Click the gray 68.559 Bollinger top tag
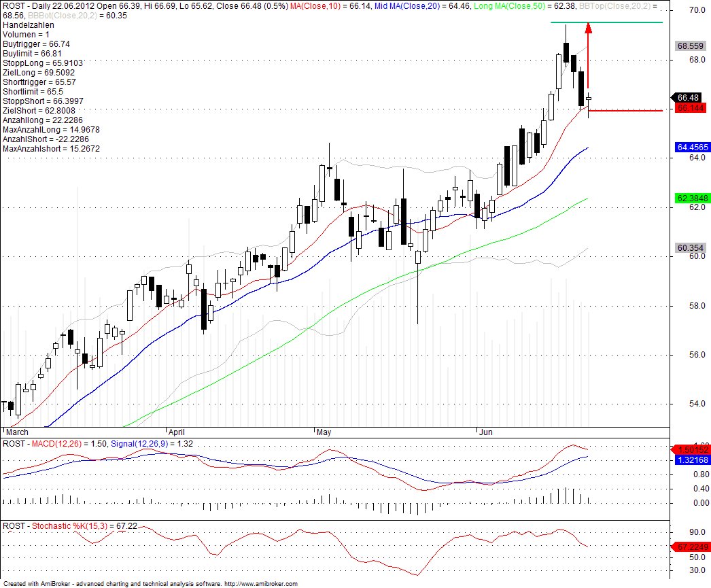 pos(690,46)
